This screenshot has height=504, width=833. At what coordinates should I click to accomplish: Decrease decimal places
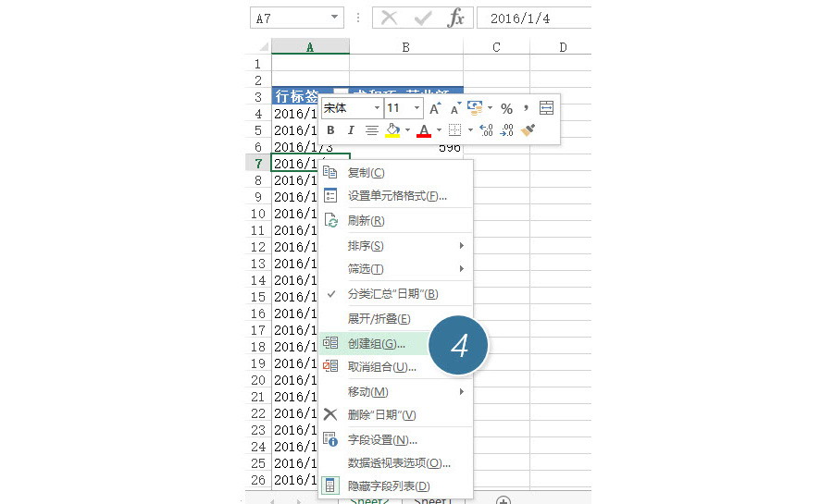click(507, 130)
